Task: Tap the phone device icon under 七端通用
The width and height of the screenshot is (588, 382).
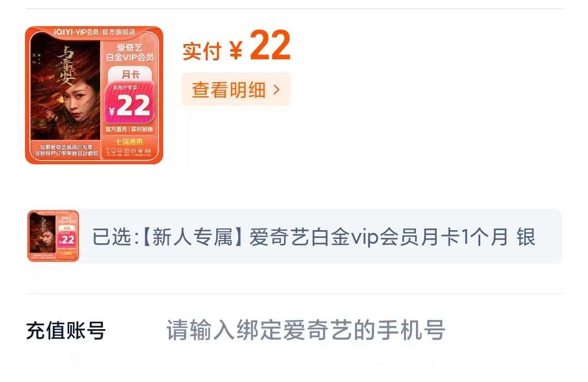Action: coord(108,151)
